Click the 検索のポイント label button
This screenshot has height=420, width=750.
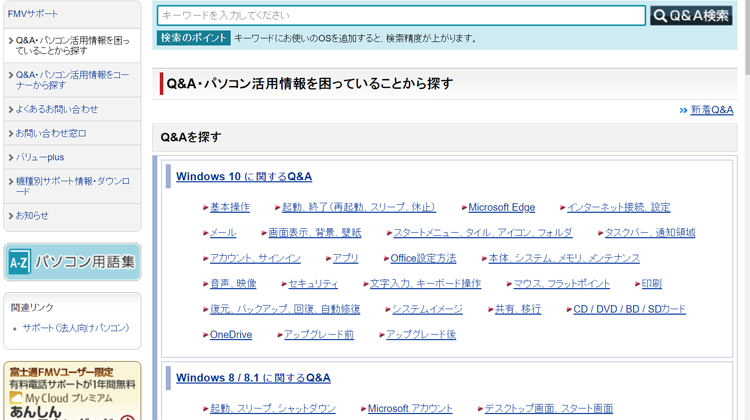pos(194,38)
